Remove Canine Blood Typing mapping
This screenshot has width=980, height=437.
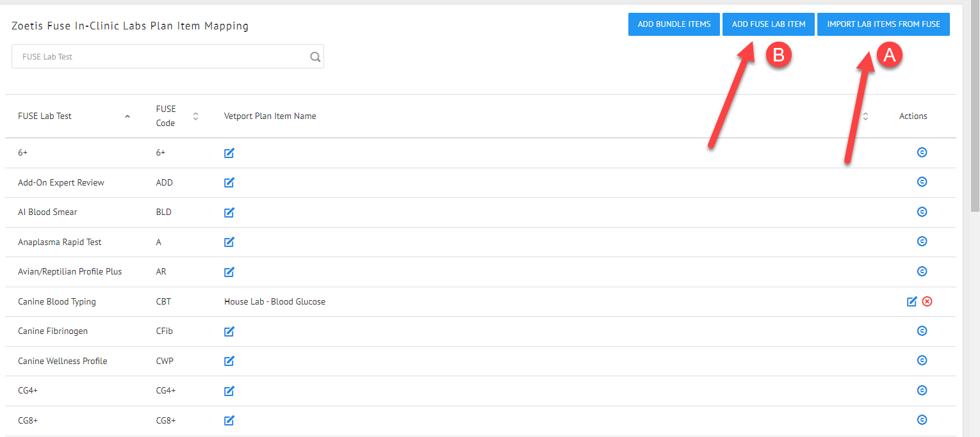[x=927, y=301]
